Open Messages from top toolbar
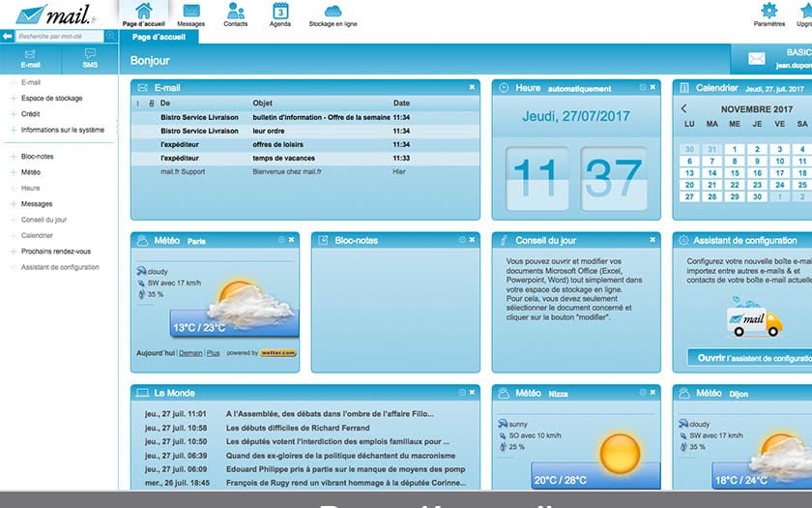The height and width of the screenshot is (508, 812). pos(191,15)
